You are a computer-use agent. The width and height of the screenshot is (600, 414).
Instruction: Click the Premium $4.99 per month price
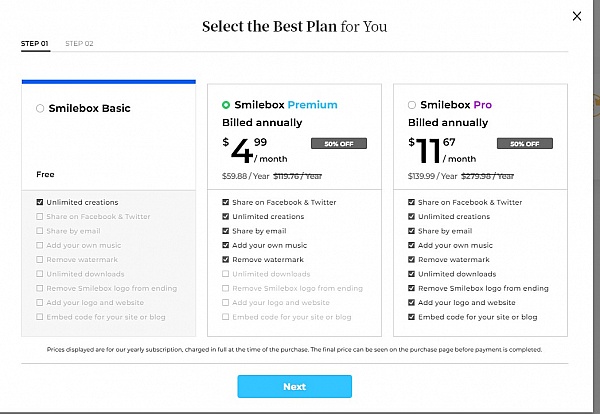pyautogui.click(x=250, y=150)
